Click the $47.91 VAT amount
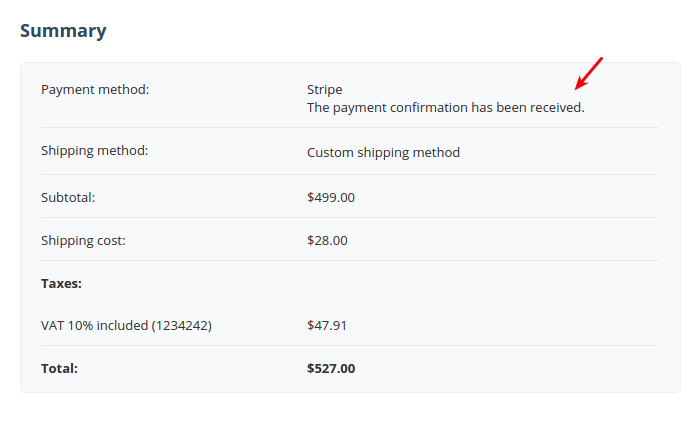 point(327,326)
